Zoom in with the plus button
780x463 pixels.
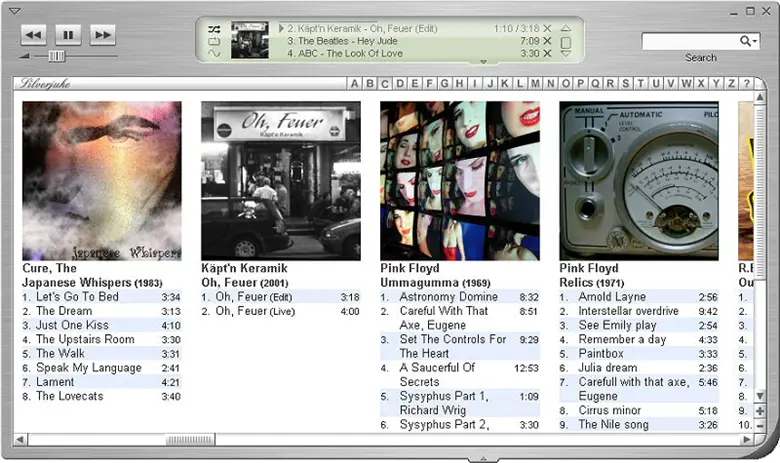coord(760,411)
